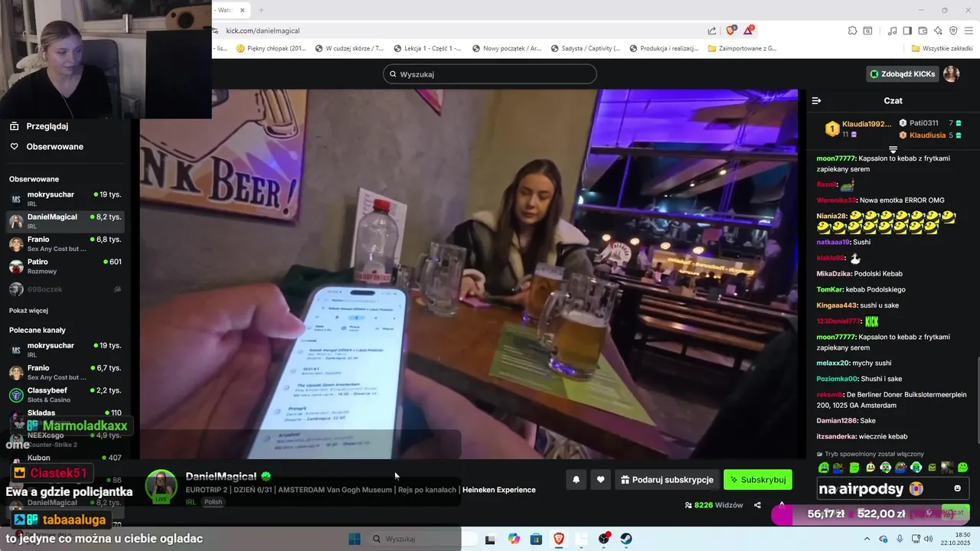Follow channel with the heart icon
The image size is (980, 551).
601,480
